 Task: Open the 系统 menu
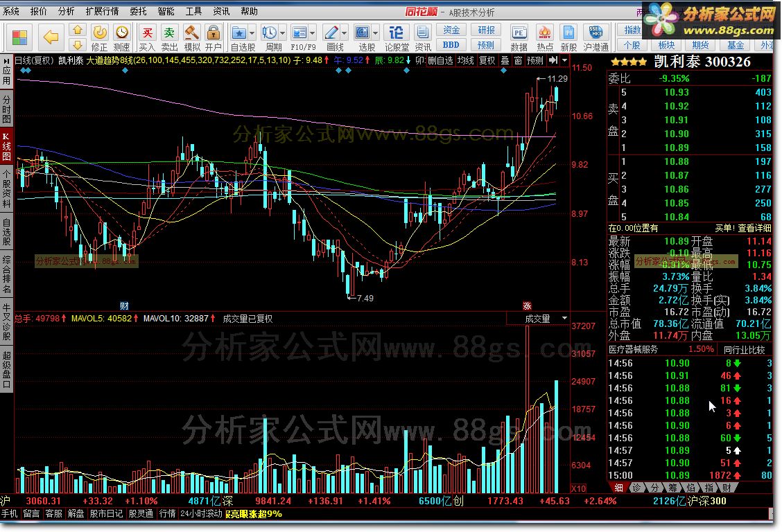[x=11, y=12]
